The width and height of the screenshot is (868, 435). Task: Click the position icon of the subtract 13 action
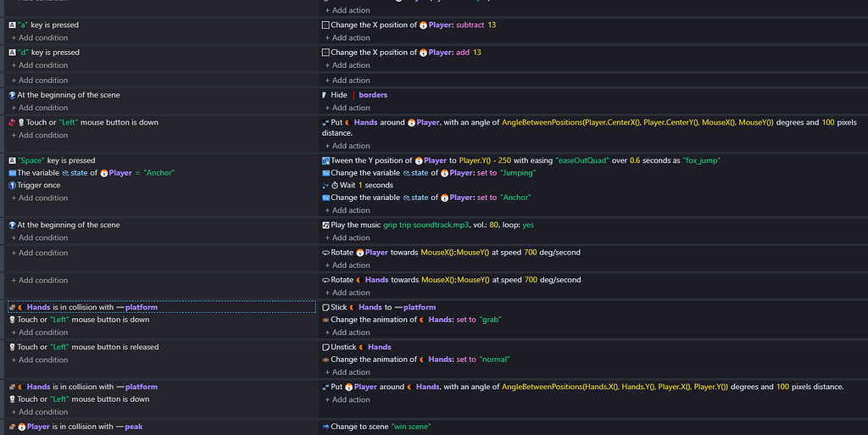point(325,25)
